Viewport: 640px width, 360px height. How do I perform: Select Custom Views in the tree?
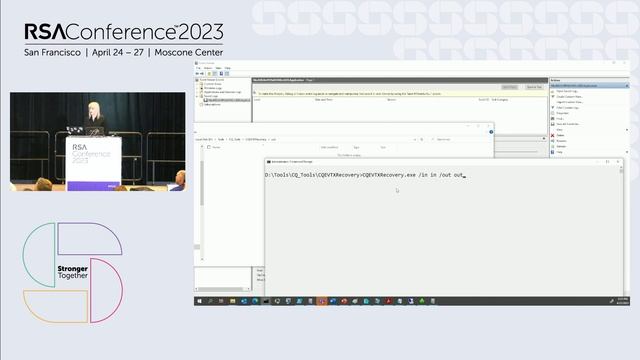[212, 84]
